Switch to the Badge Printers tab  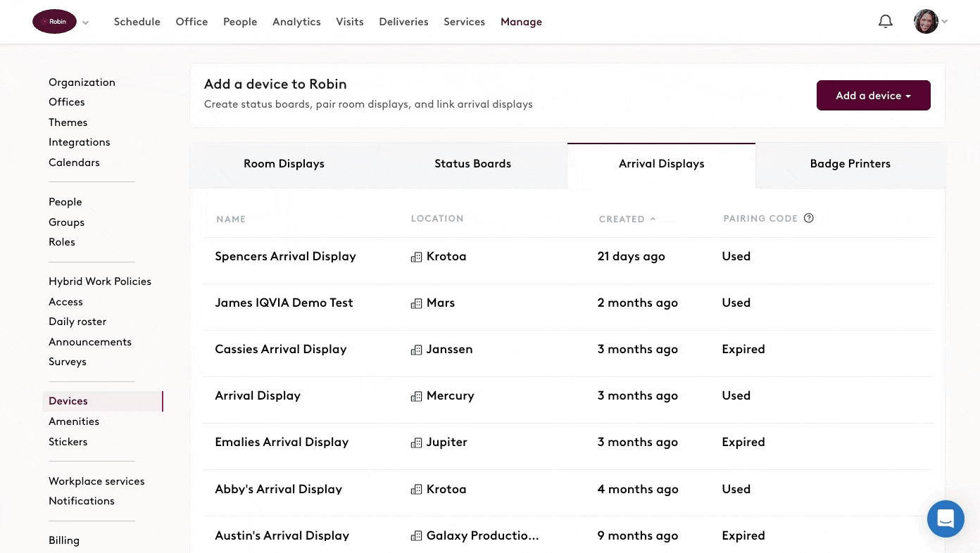point(850,164)
